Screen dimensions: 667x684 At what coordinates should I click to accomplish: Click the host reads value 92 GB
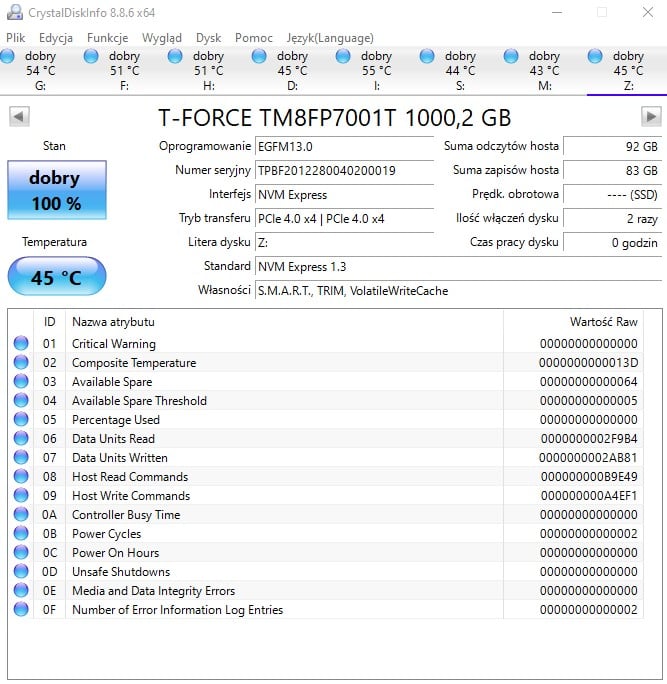(612, 147)
